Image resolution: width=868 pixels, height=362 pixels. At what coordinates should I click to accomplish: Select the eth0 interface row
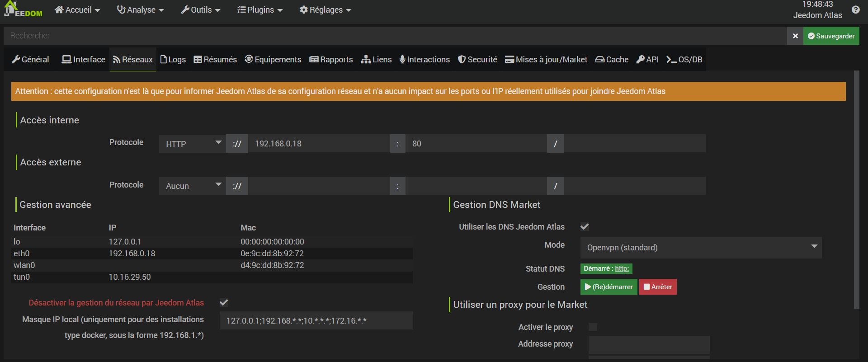(212, 254)
